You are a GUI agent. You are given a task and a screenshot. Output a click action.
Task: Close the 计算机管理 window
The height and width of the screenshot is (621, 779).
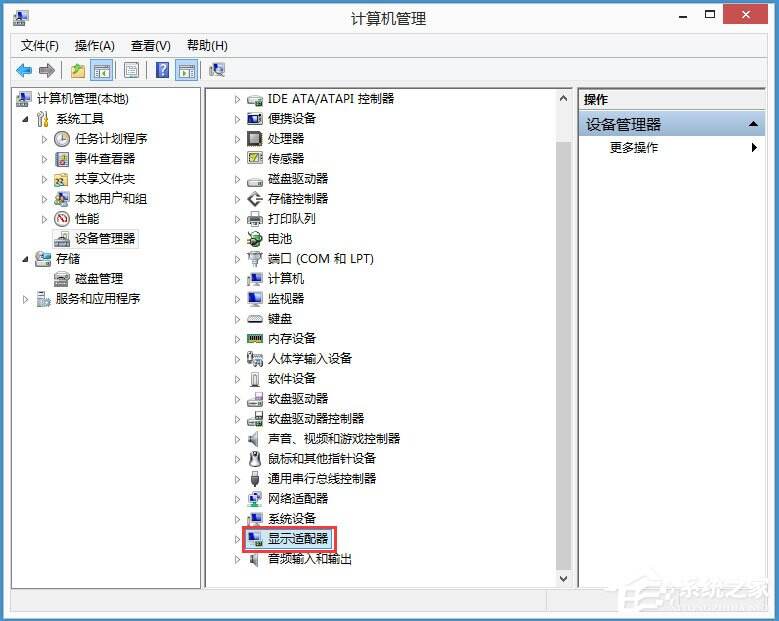(x=746, y=15)
